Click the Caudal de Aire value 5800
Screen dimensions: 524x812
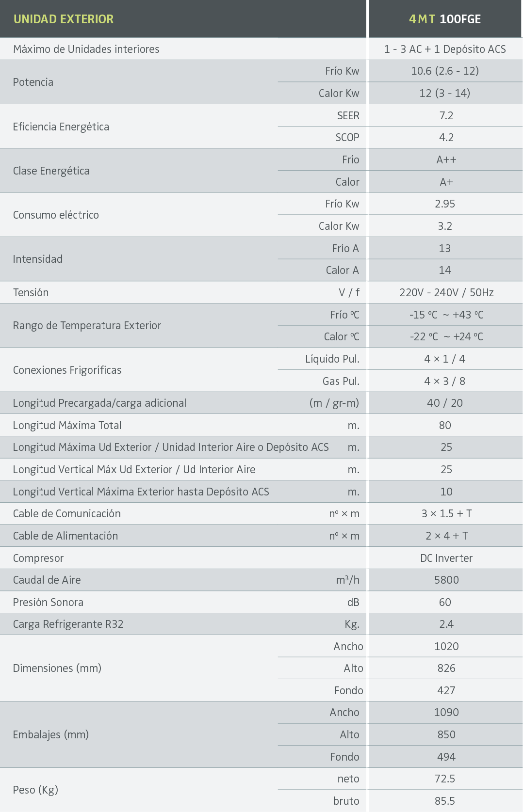[446, 580]
